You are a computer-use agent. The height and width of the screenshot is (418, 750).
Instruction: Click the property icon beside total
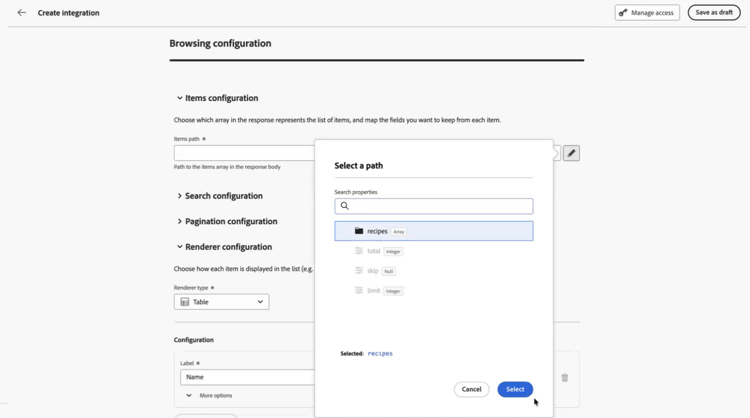coord(359,251)
